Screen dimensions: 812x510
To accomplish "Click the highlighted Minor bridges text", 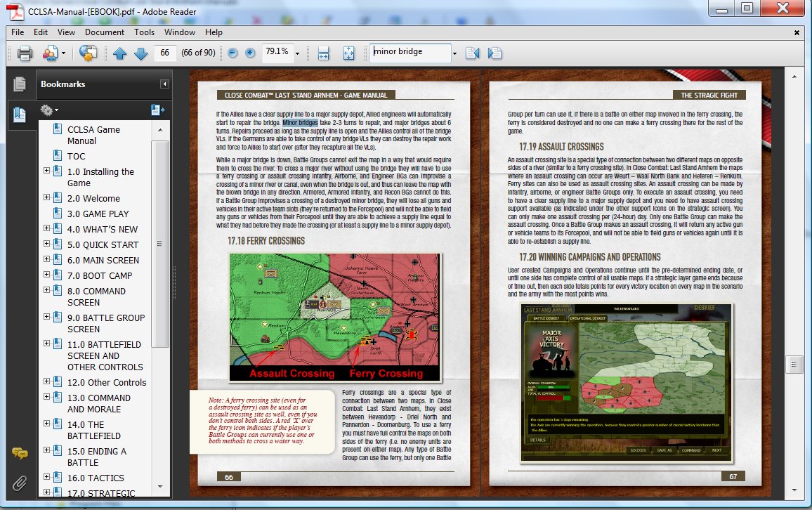I will pos(301,123).
